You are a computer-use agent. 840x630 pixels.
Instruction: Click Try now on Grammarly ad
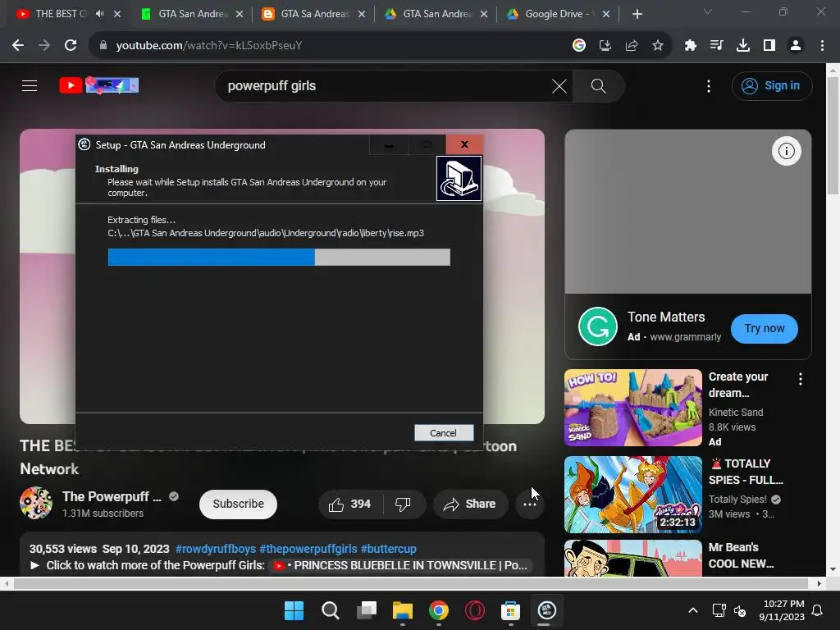[764, 328]
